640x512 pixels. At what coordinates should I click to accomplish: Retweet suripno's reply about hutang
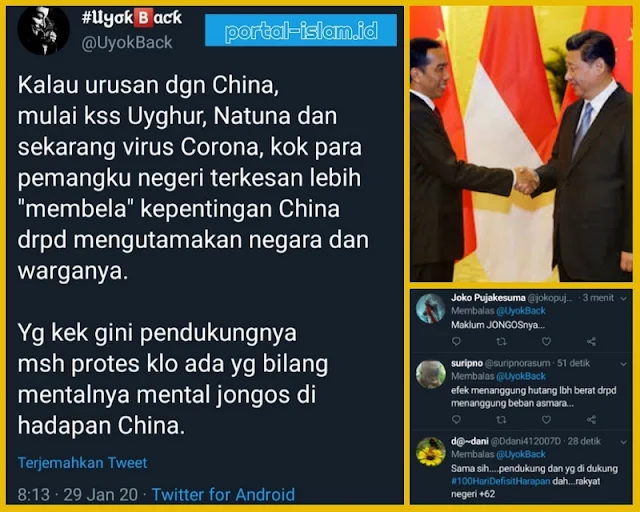pos(501,419)
